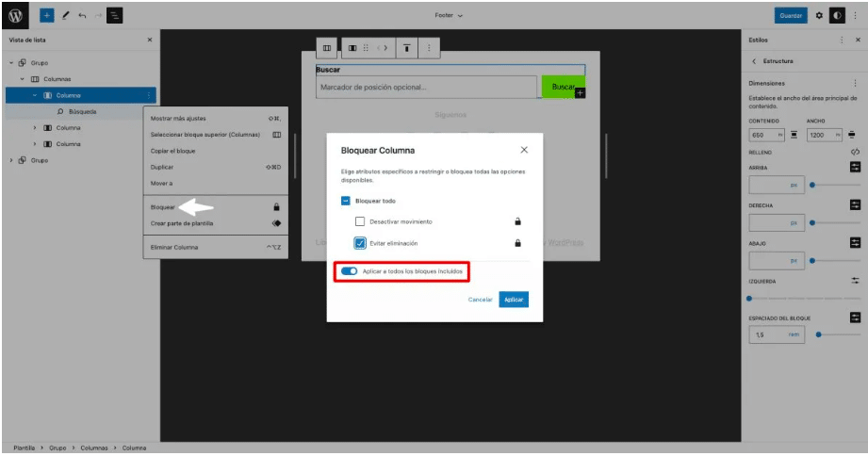
Task: Click the lock icon beside Evitar eliminación
Action: pyautogui.click(x=517, y=243)
